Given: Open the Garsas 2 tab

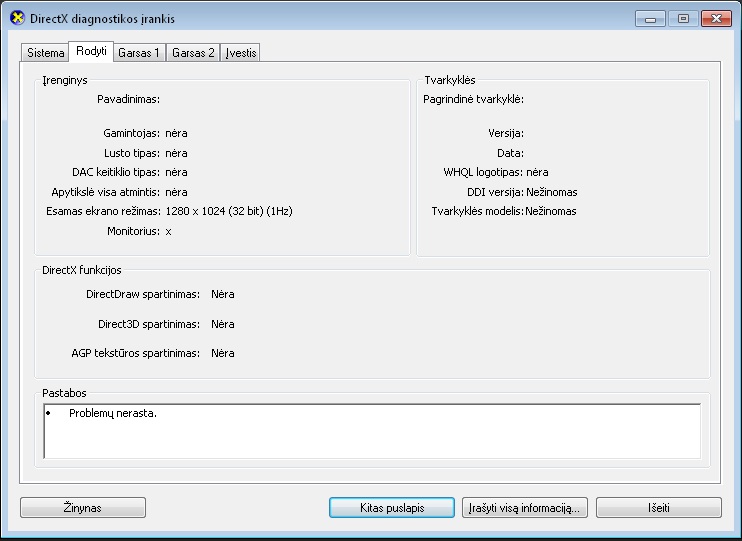Looking at the screenshot, I should click(193, 53).
